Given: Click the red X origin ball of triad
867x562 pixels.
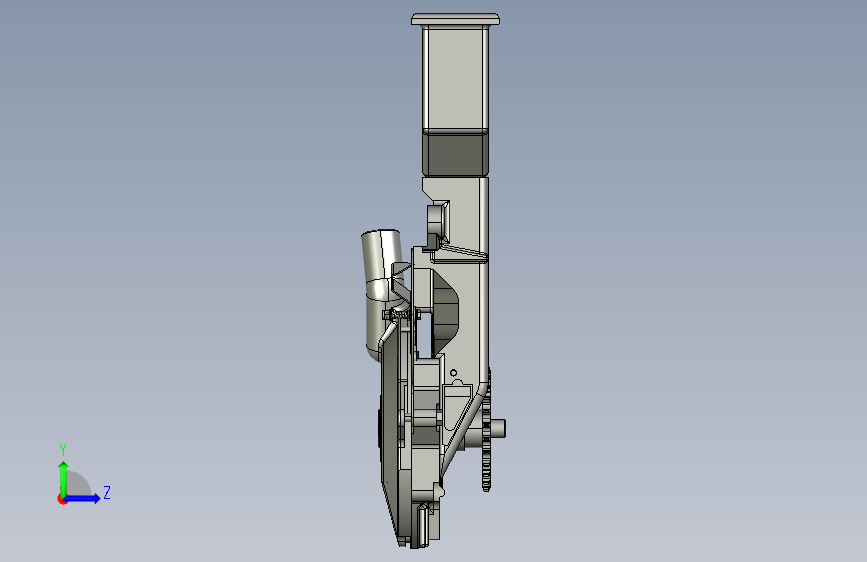Looking at the screenshot, I should [62, 499].
